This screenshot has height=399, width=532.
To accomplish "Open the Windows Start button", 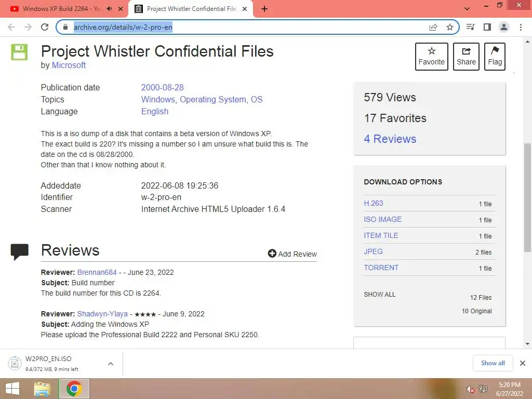I will (12, 389).
